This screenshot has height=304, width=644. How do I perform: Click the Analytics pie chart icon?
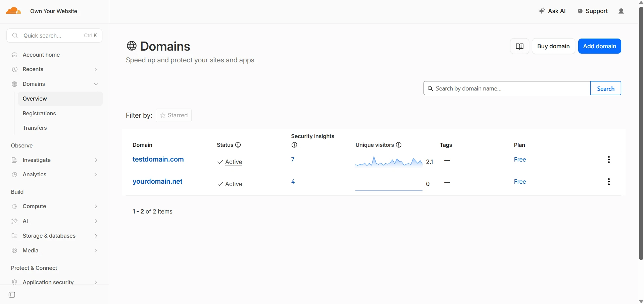[14, 174]
